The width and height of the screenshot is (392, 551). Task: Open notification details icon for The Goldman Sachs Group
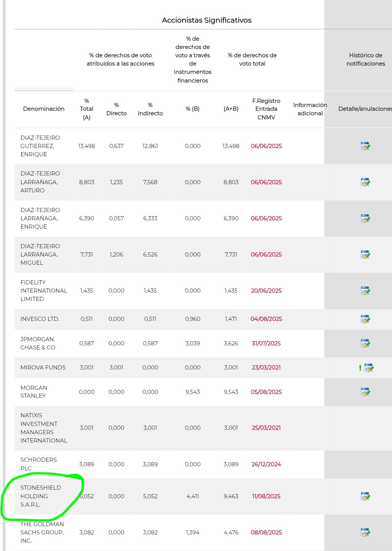coord(365,533)
